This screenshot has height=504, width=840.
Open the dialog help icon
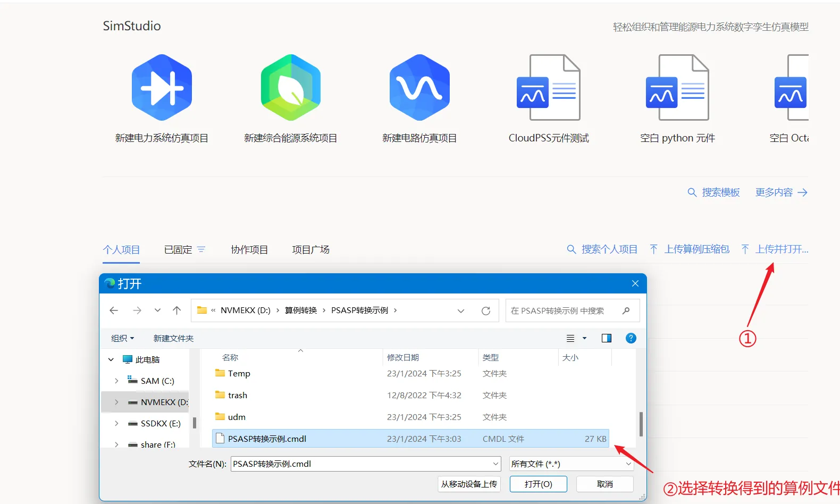coord(631,339)
